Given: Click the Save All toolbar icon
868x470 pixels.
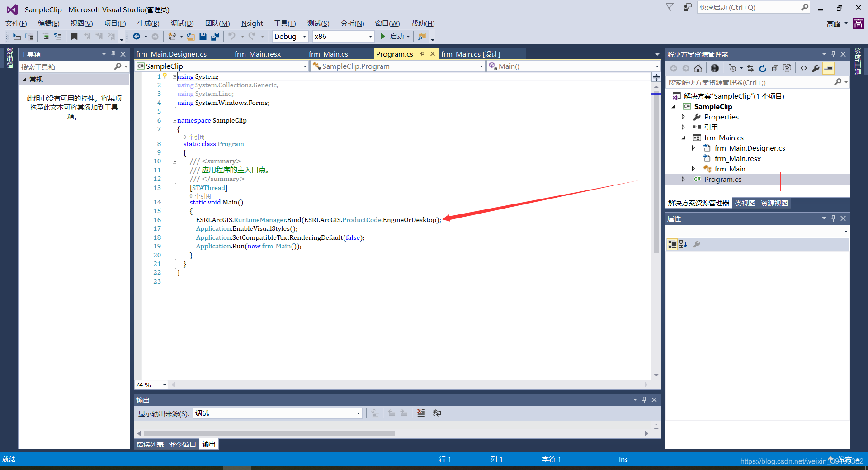Looking at the screenshot, I should pyautogui.click(x=215, y=36).
